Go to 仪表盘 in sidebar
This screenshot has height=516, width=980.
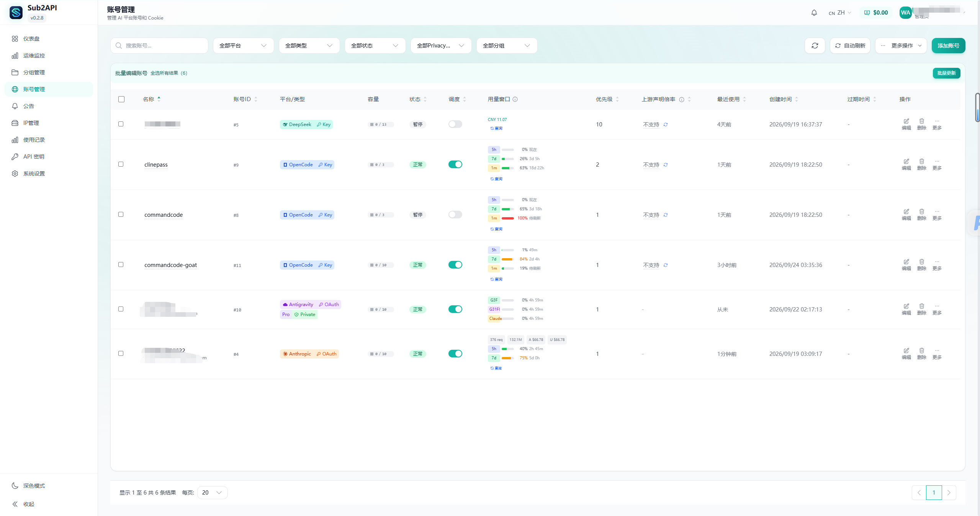[x=49, y=39]
